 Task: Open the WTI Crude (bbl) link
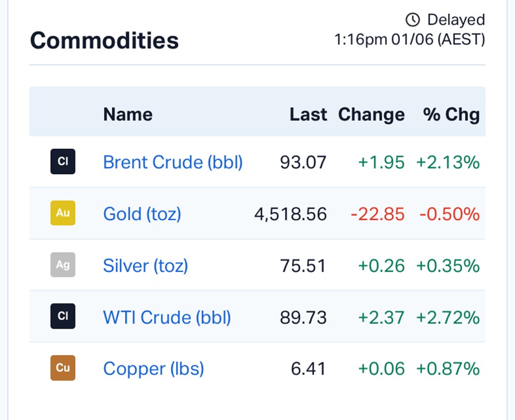(167, 317)
